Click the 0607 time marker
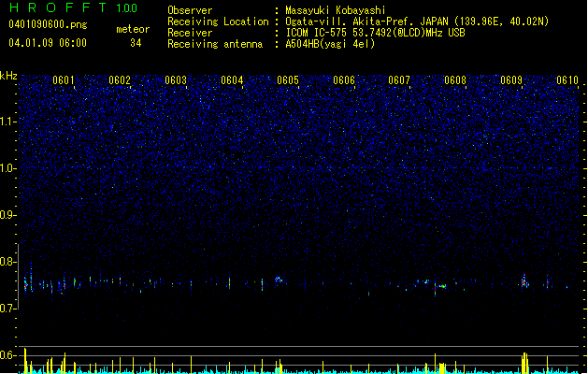This screenshot has height=374, width=588. click(399, 80)
